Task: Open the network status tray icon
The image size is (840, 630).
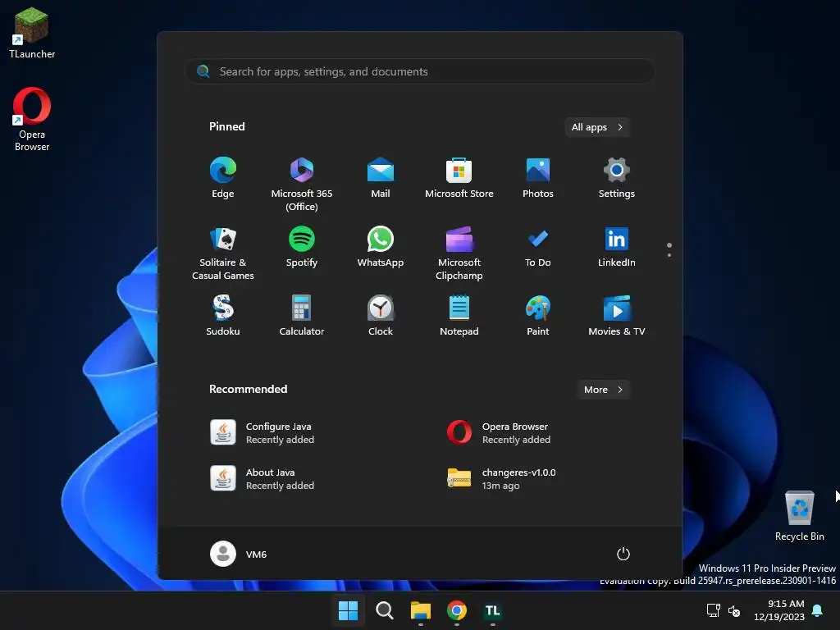Action: [x=713, y=610]
